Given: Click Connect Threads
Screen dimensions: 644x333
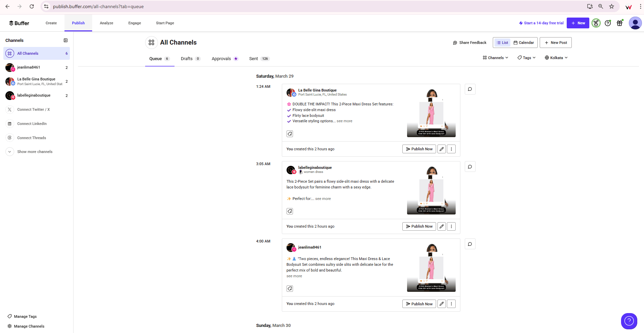Looking at the screenshot, I should coord(26,138).
